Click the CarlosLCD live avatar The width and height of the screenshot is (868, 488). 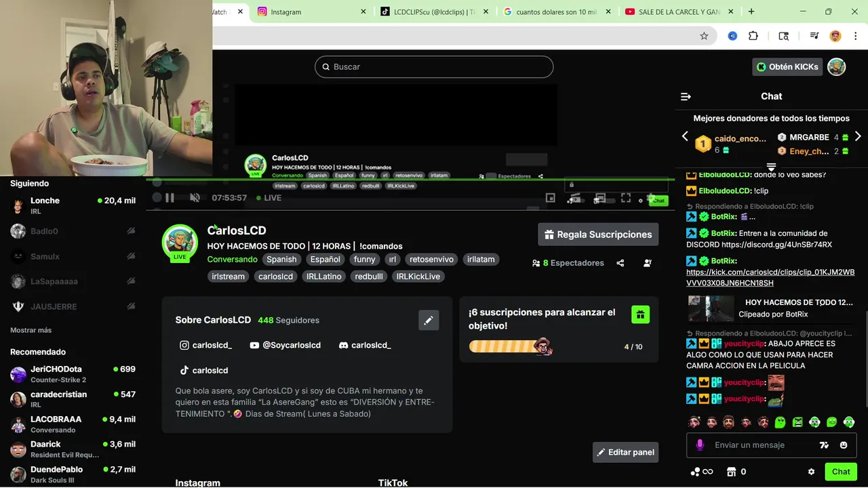tap(180, 242)
